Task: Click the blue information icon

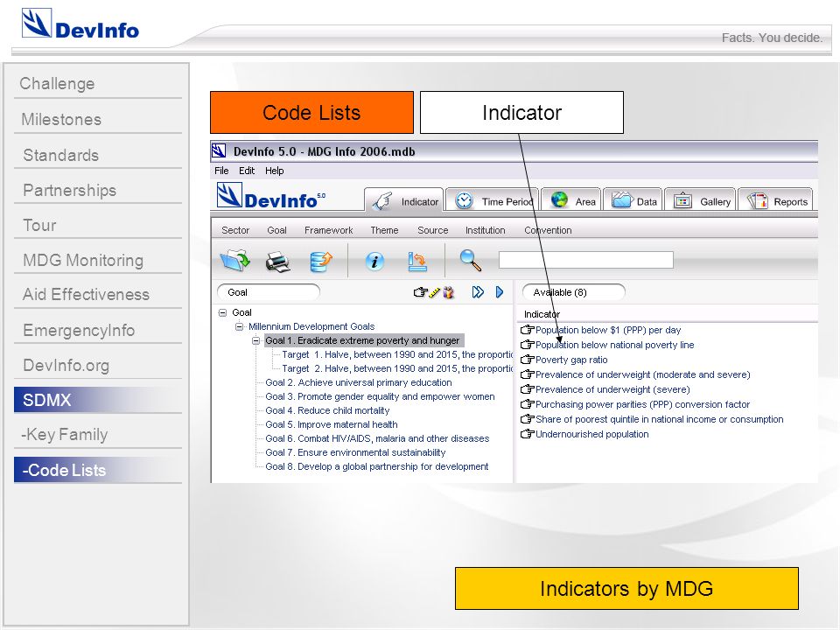Action: point(374,262)
